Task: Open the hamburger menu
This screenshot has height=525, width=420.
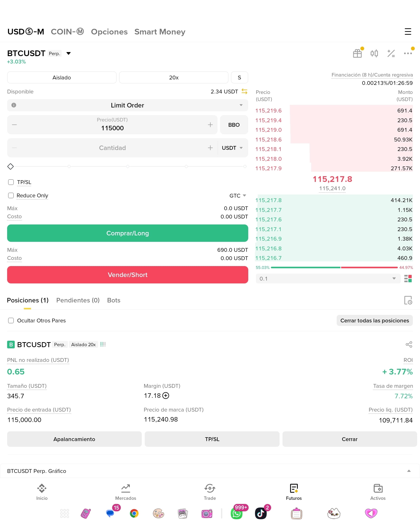Action: 408,32
